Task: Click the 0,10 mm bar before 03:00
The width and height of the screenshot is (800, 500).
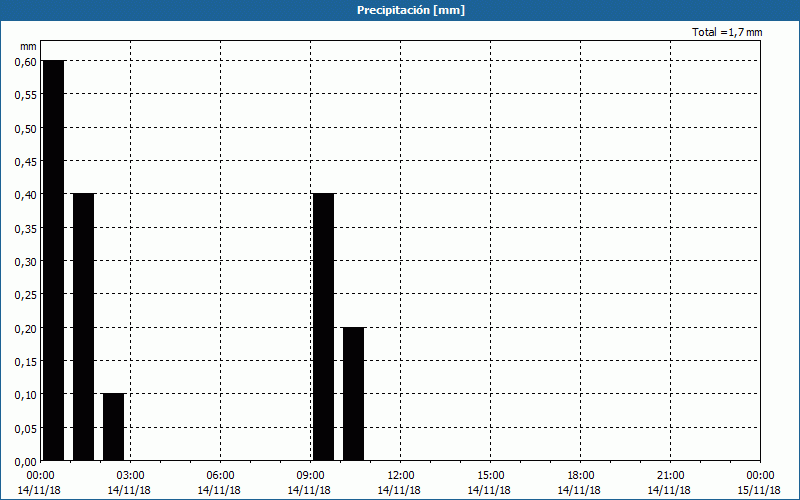Action: (114, 427)
